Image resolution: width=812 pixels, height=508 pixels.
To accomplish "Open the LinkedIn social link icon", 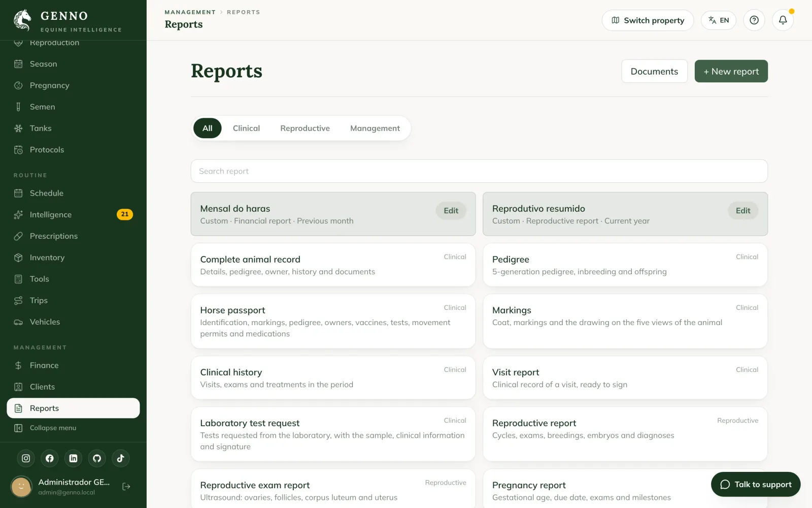I will (73, 458).
